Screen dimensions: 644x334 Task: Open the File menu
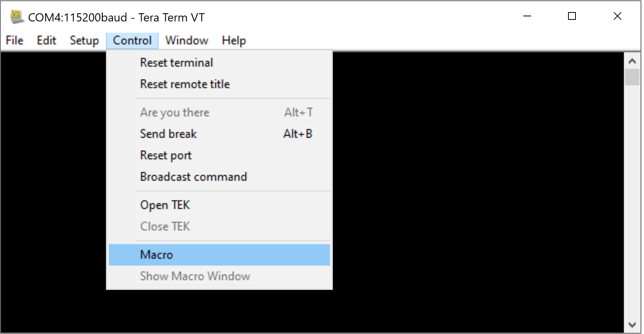(14, 40)
